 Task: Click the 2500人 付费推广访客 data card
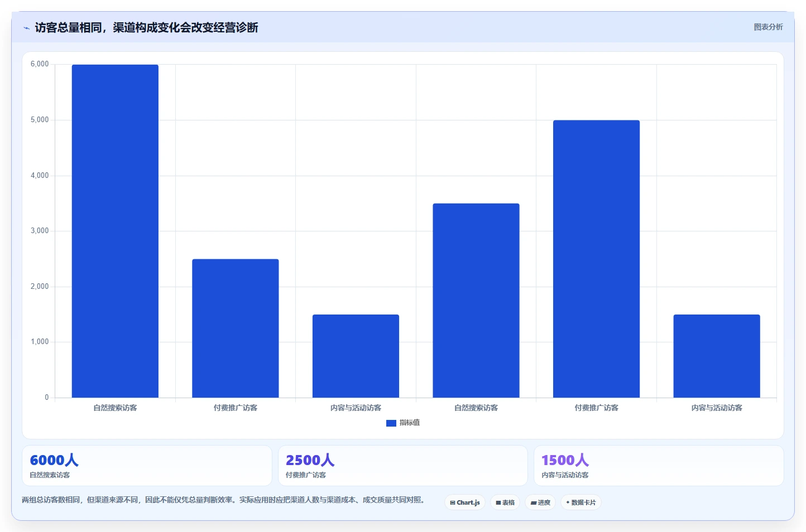(x=403, y=466)
